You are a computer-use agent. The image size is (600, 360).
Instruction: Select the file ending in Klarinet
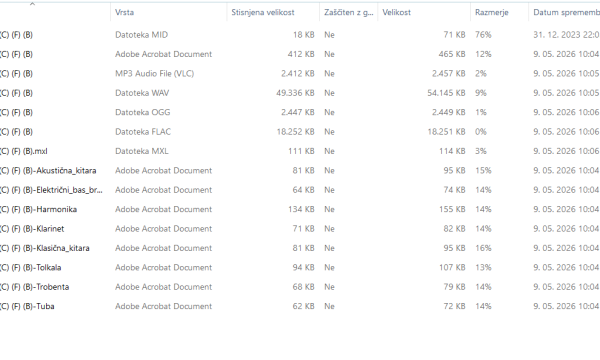point(32,229)
